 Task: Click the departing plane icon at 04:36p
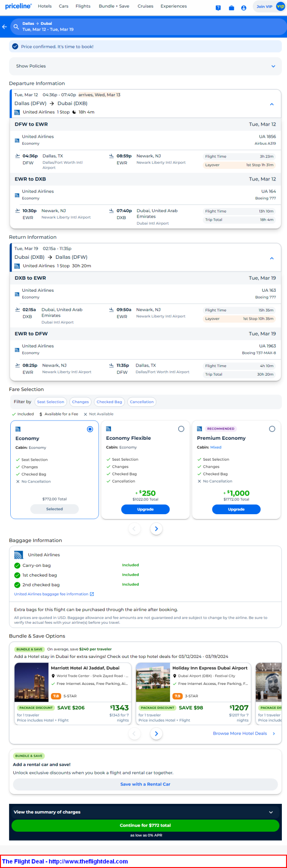[x=18, y=156]
